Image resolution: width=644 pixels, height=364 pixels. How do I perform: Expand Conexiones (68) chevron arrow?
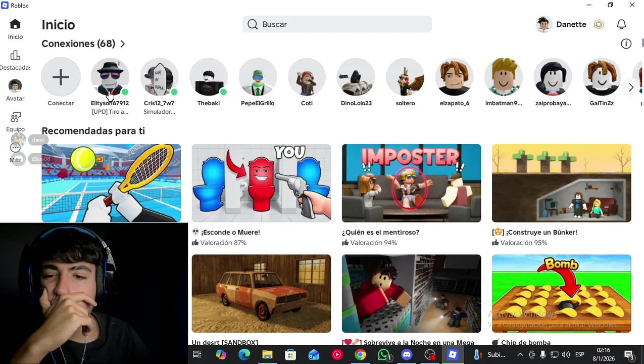pos(123,44)
